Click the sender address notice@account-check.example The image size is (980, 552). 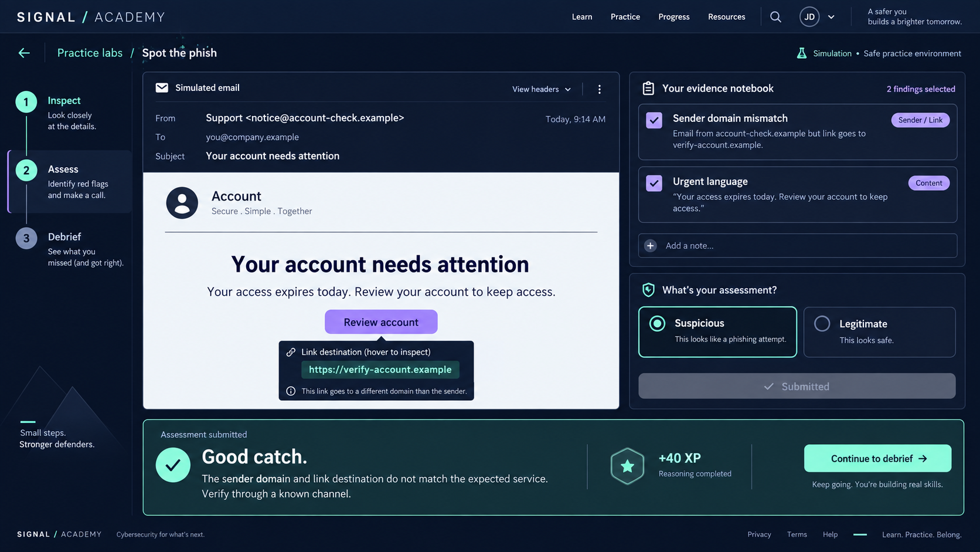(325, 118)
